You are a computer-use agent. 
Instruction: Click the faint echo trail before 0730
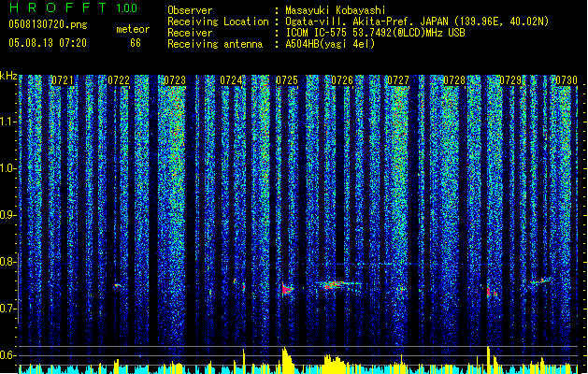[540, 281]
